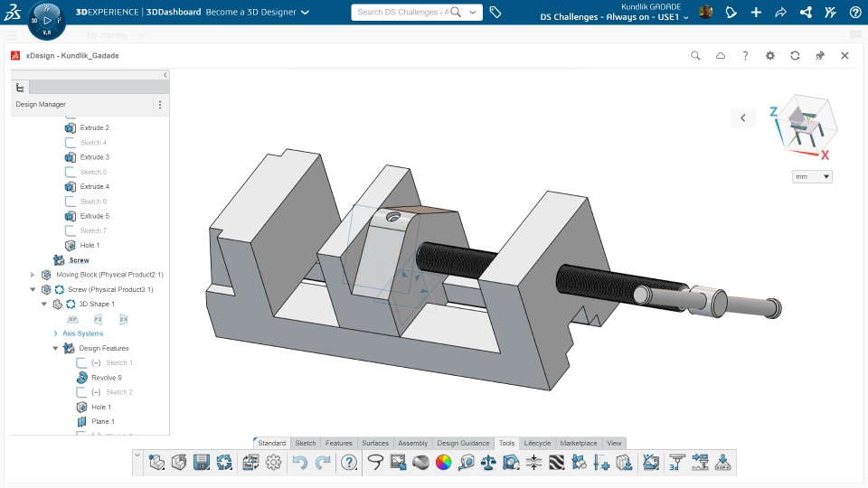Click the Import download-box icon
This screenshot has height=488, width=868.
[x=625, y=462]
